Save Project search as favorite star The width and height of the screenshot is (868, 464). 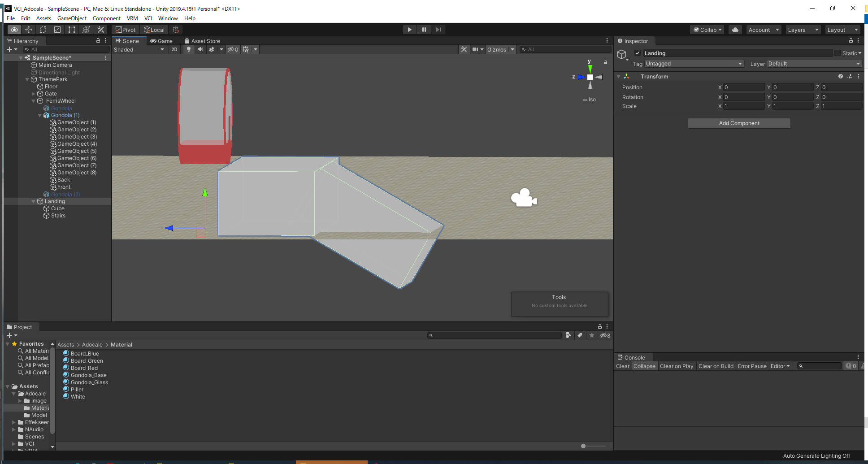592,335
